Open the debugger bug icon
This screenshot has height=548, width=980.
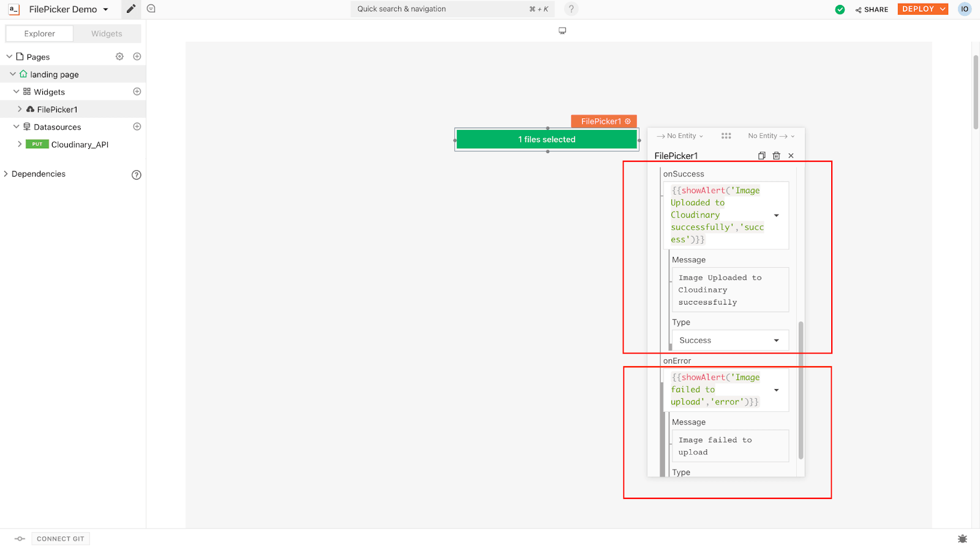tap(962, 539)
